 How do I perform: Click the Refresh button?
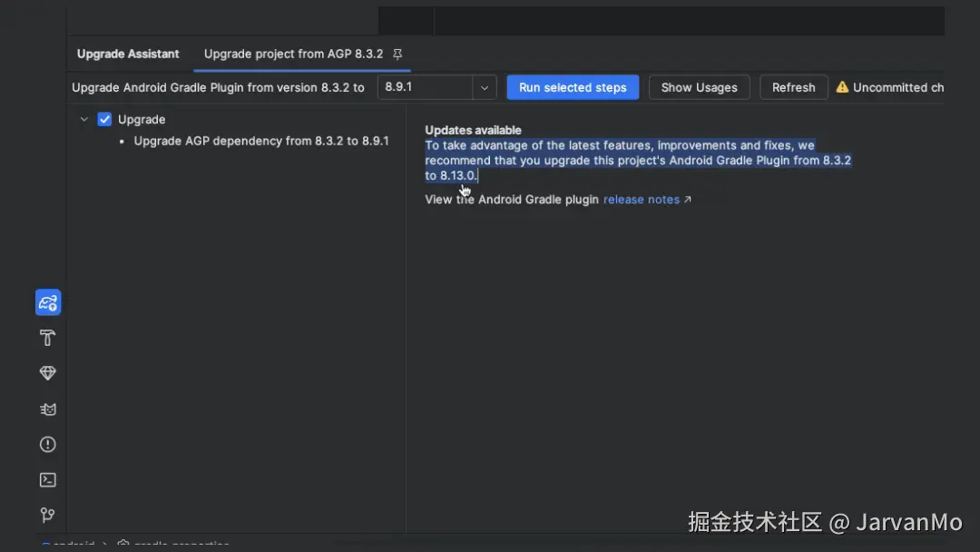tap(793, 87)
